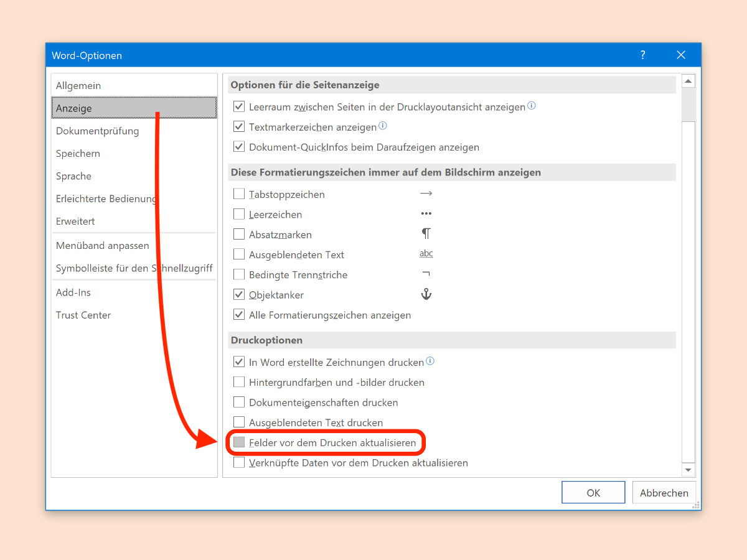Check Felder vor dem Drucken aktualisieren
747x560 pixels.
239,442
